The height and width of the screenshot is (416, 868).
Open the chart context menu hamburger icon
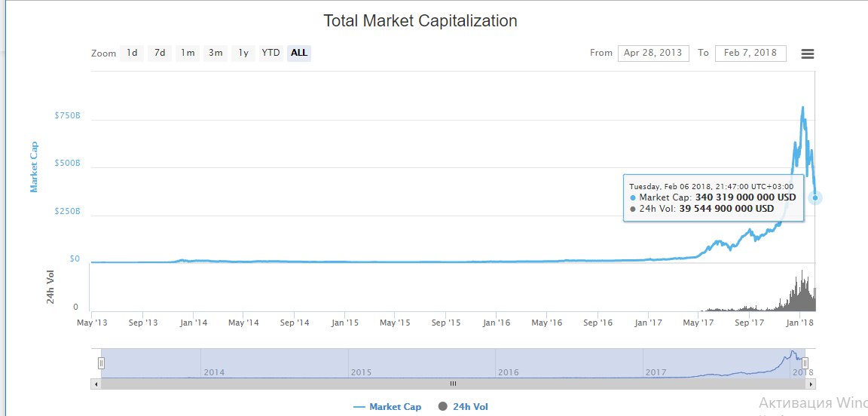(807, 54)
